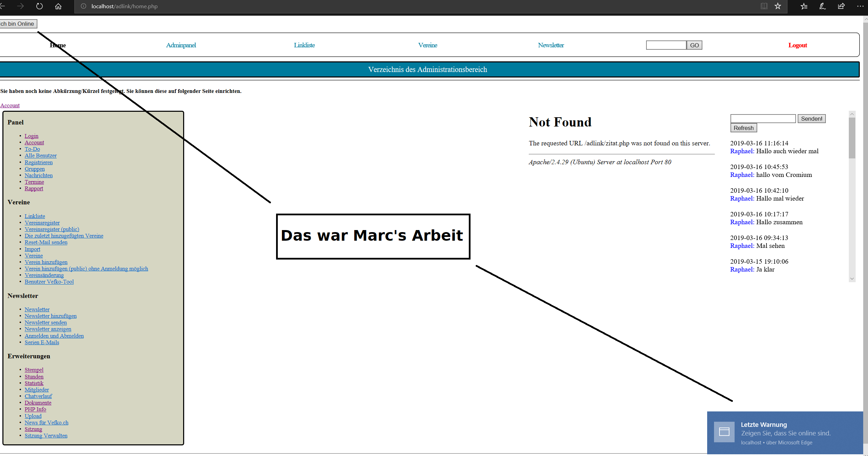The height and width of the screenshot is (456, 868).
Task: Open reading view book icon
Action: (764, 6)
